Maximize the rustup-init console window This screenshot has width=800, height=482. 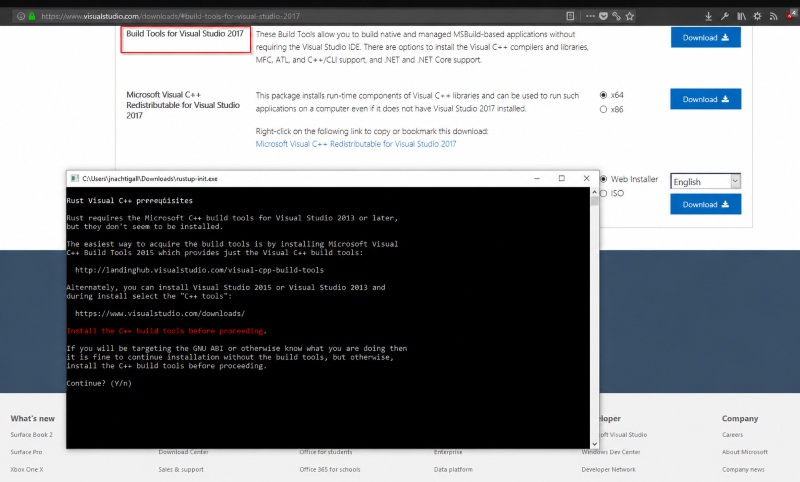[x=562, y=179]
